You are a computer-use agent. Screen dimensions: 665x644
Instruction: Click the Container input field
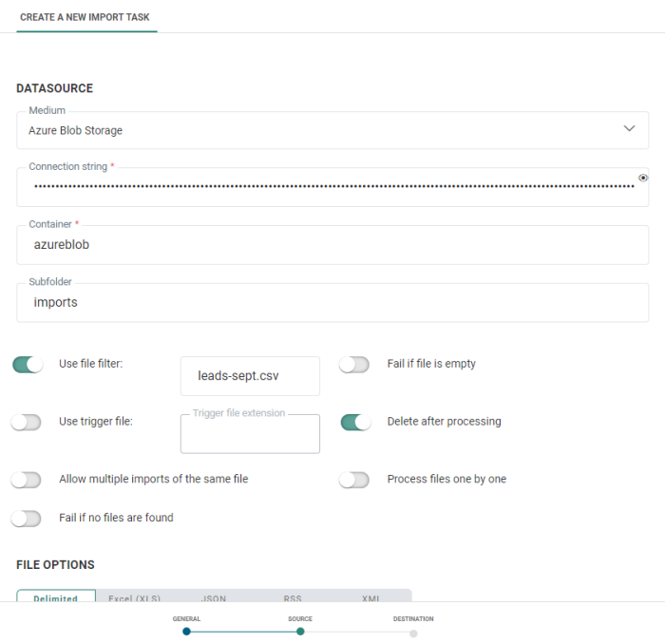click(x=332, y=245)
